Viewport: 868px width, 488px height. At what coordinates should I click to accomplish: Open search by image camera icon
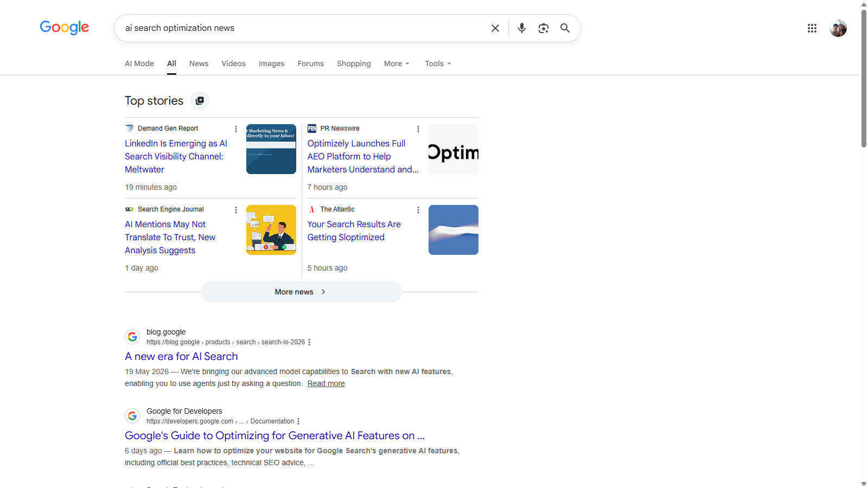[543, 28]
